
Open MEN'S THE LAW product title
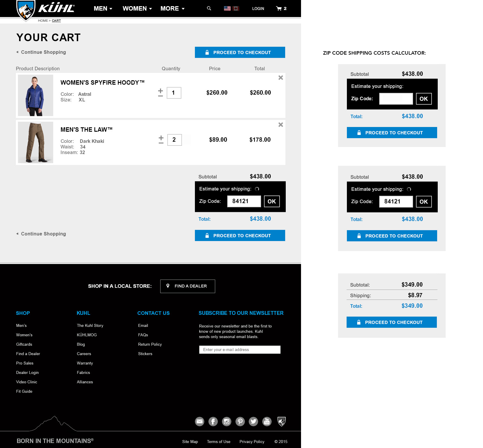pos(86,130)
